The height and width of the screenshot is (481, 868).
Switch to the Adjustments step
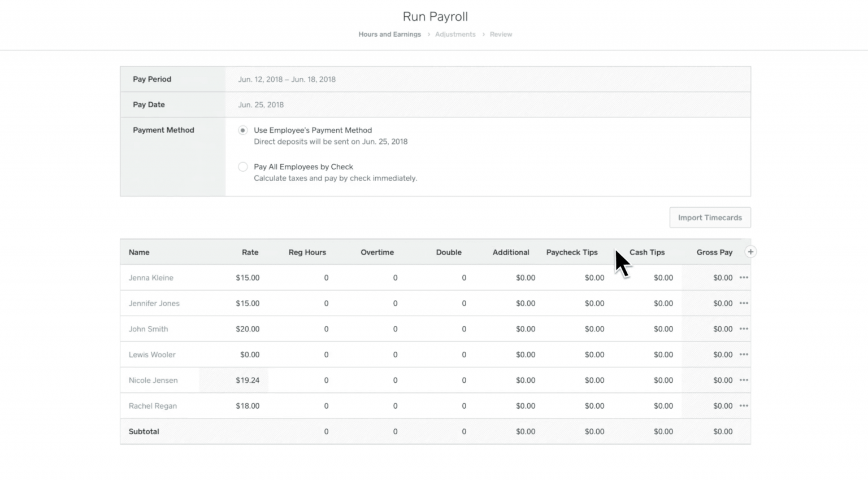455,34
